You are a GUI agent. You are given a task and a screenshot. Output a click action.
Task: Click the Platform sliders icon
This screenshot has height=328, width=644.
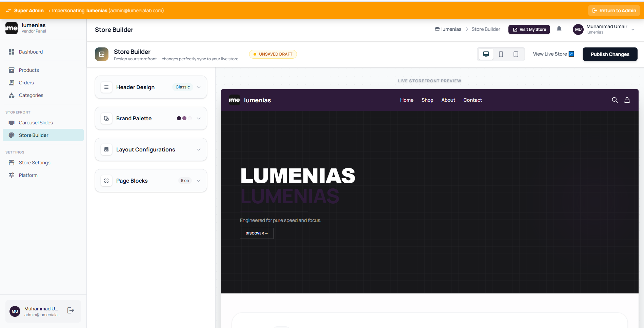pos(12,175)
